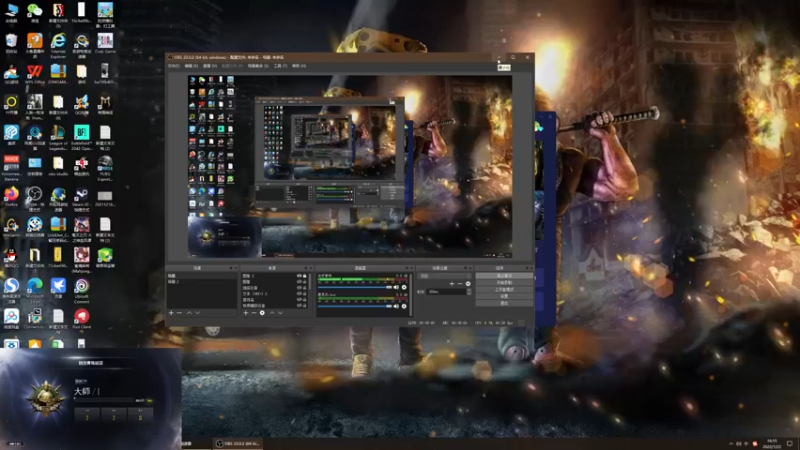Click OBS preview canvas

tap(350, 166)
